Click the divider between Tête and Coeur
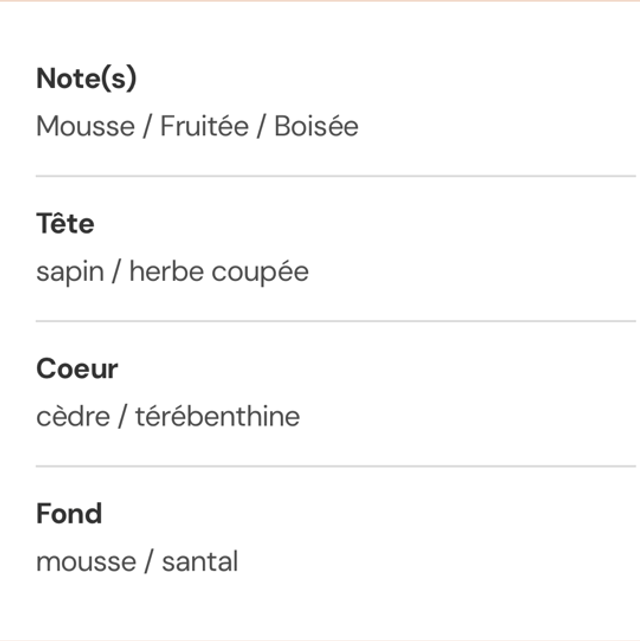 tap(335, 321)
